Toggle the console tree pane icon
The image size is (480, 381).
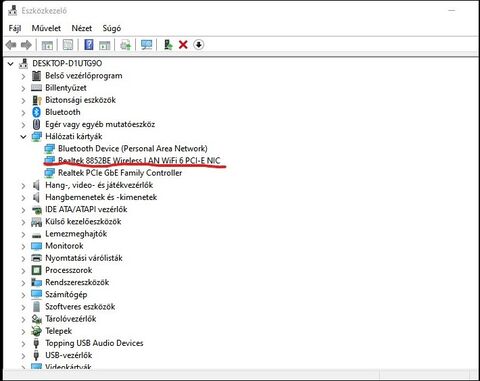tap(47, 45)
